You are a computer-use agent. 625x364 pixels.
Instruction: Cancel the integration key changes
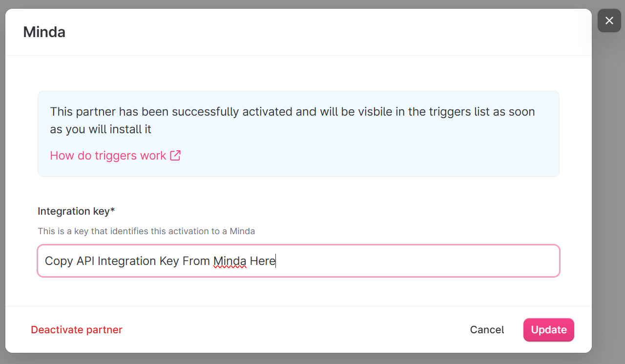(x=487, y=330)
